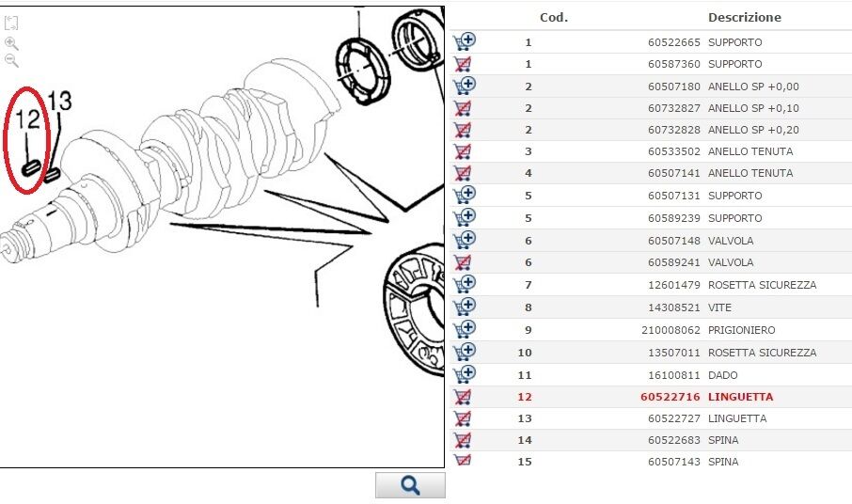Select part code 60522727
Screen dimensions: 852x504
pyautogui.click(x=673, y=418)
